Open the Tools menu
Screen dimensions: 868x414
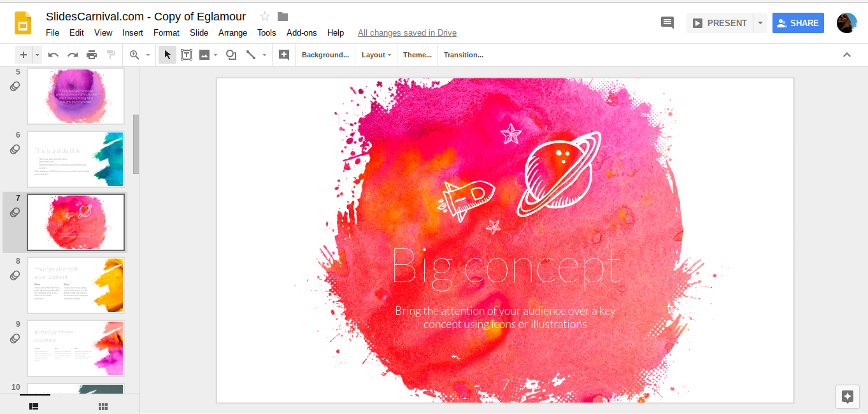click(x=267, y=32)
